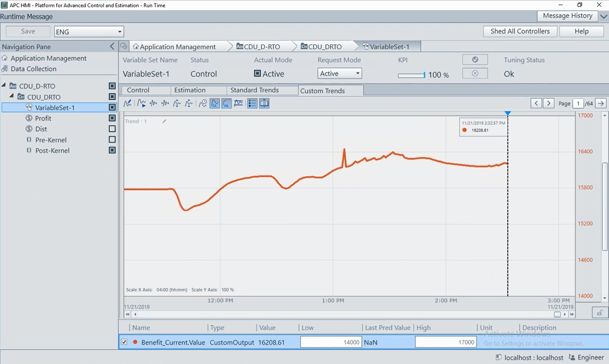Click the High limit field showing 17000
Screen dimensions: 609x364
point(446,342)
